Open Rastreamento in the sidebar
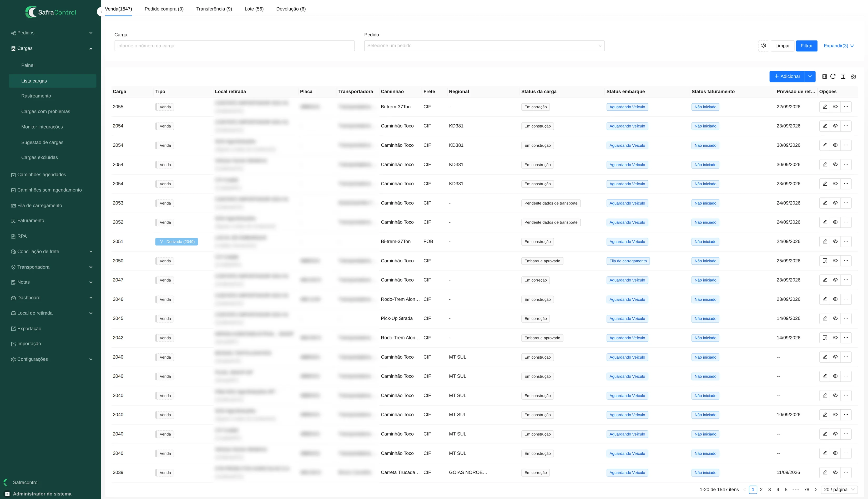The image size is (868, 499). [x=36, y=96]
